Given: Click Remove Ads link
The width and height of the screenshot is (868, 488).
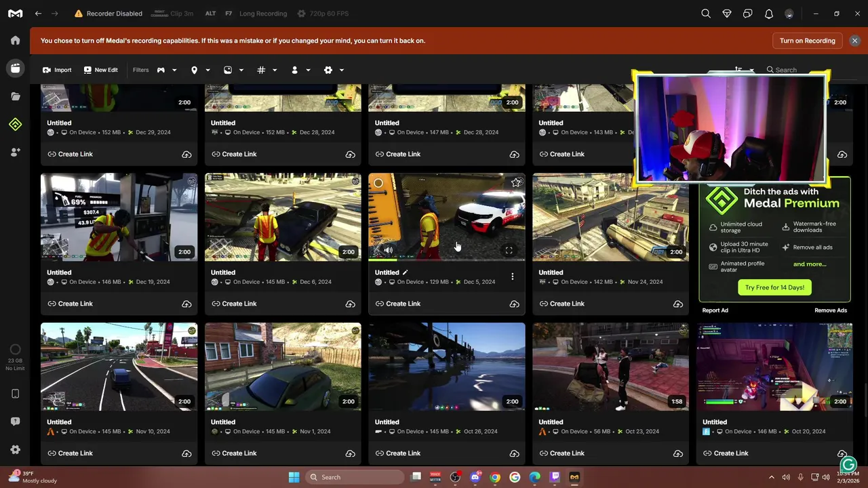Looking at the screenshot, I should tap(831, 310).
